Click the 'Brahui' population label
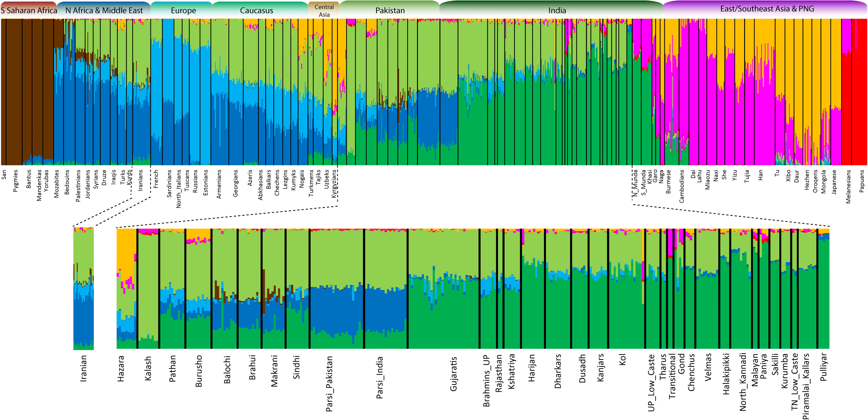The width and height of the screenshot is (868, 420). (x=252, y=367)
